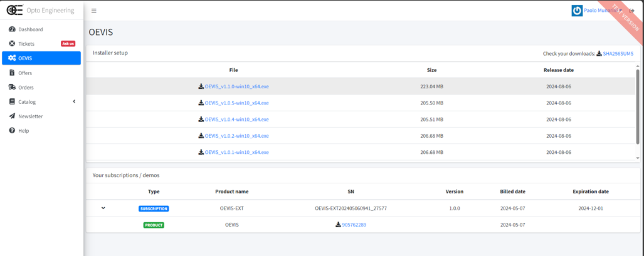Select serial OEVIS-EXT202405060941_27577
The width and height of the screenshot is (644, 256).
[x=351, y=208]
